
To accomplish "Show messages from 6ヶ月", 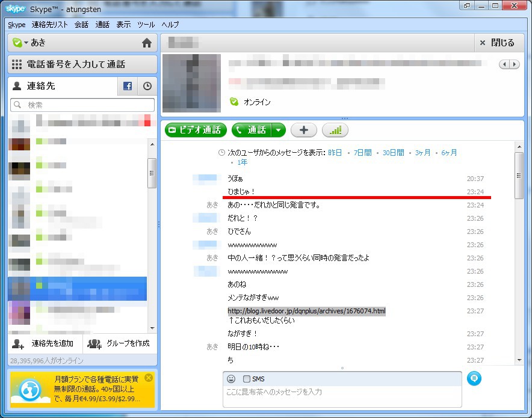I will pyautogui.click(x=449, y=153).
